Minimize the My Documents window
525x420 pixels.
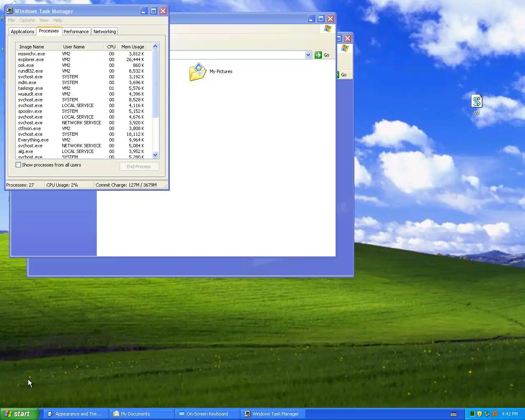point(311,19)
